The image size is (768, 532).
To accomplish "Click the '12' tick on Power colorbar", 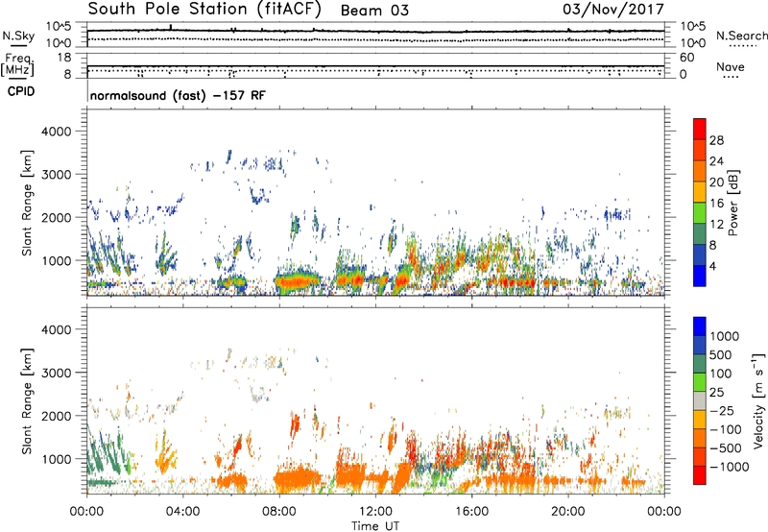I will tap(716, 225).
